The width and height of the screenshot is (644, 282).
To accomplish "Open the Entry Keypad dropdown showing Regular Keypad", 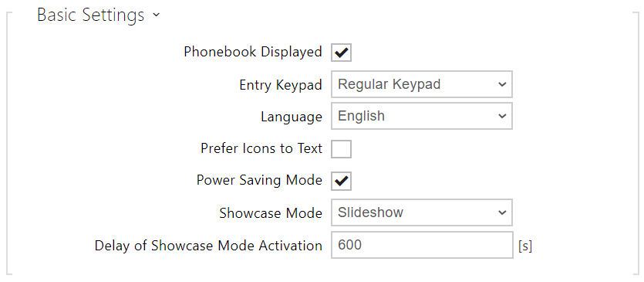I will click(422, 84).
